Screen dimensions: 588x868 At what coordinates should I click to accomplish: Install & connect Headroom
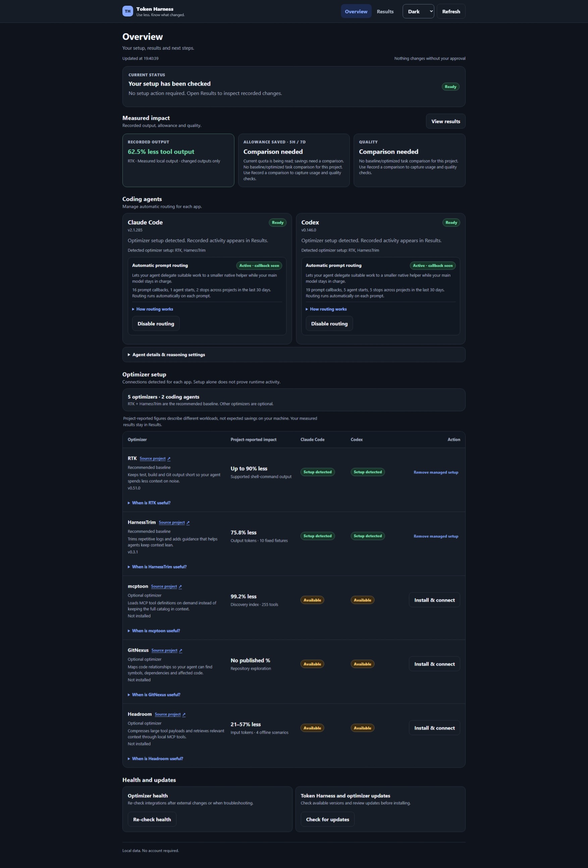(434, 728)
